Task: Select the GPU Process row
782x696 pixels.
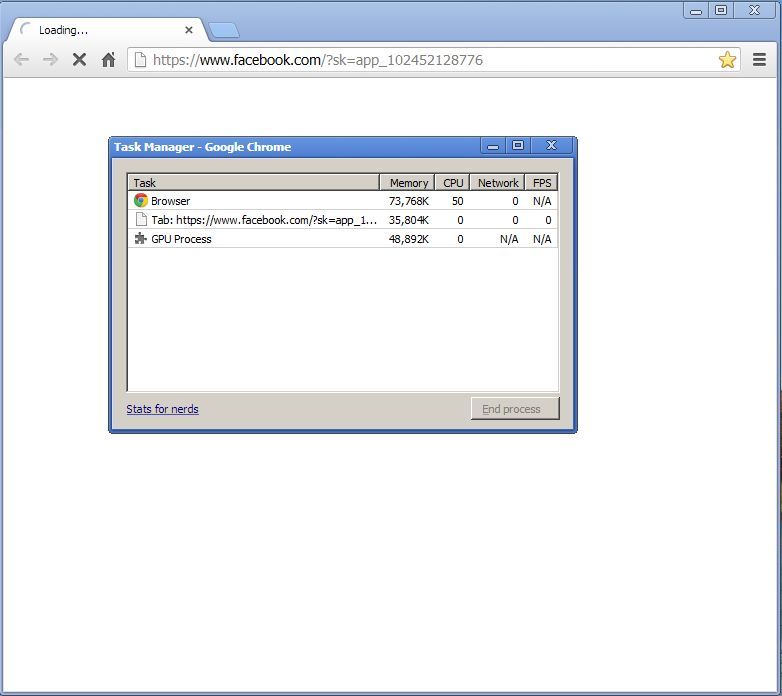Action: click(343, 239)
